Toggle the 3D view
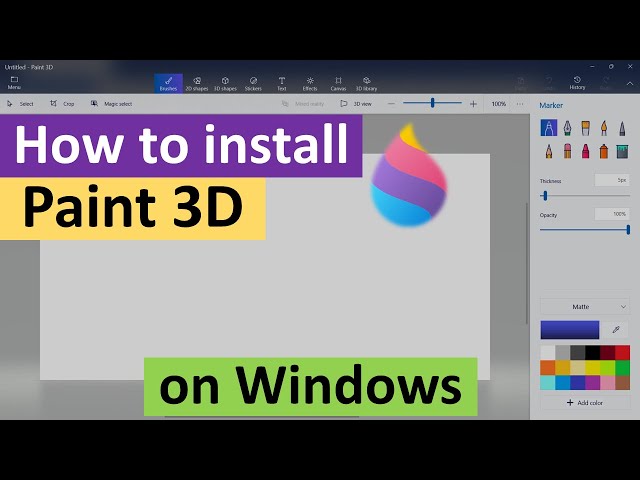 [x=356, y=104]
